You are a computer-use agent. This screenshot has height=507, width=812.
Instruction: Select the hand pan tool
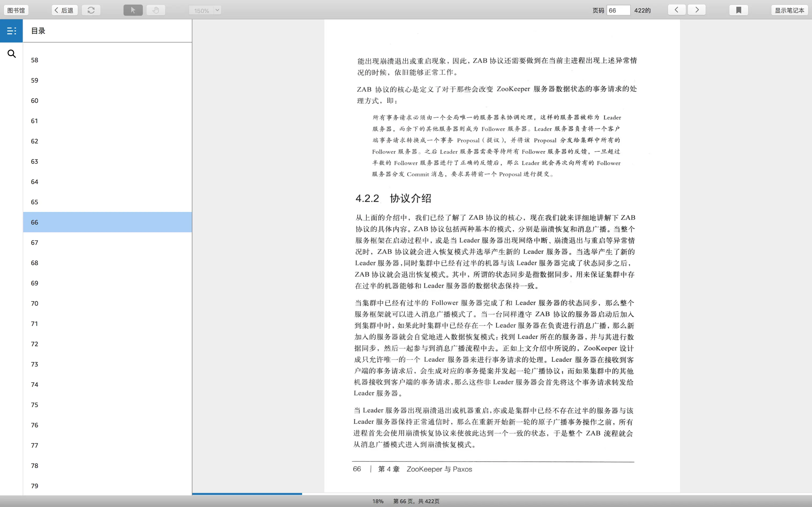coord(156,10)
